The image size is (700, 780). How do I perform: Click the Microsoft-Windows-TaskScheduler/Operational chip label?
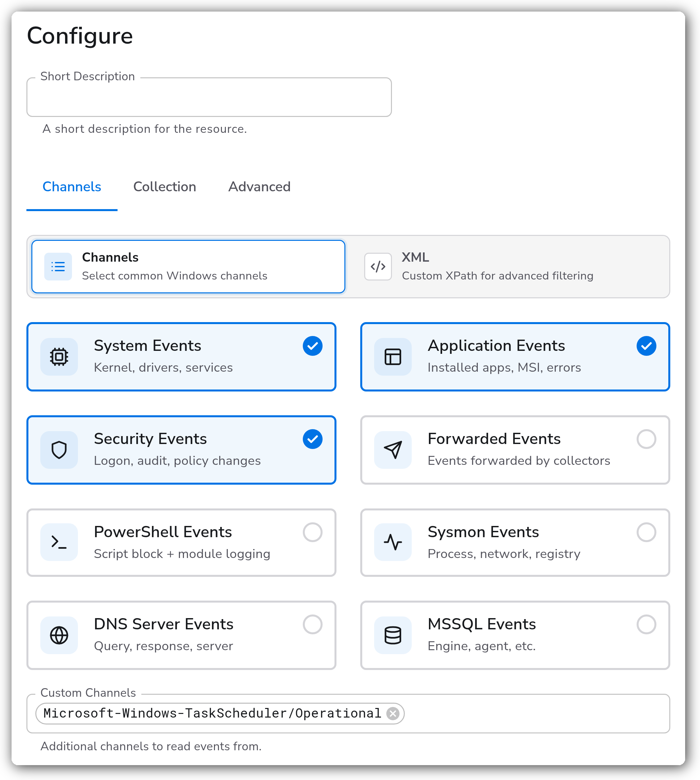tap(212, 713)
